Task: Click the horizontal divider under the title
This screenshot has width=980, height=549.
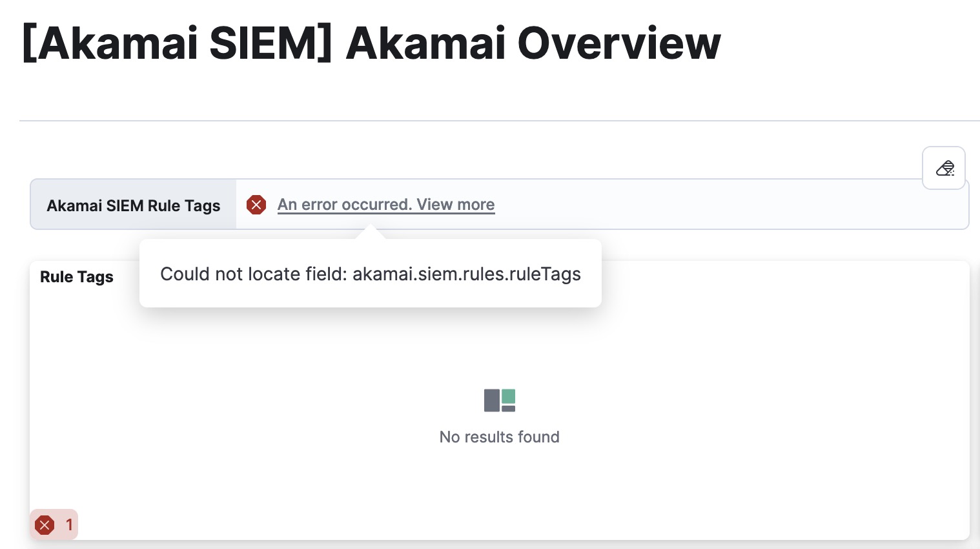Action: (x=500, y=121)
